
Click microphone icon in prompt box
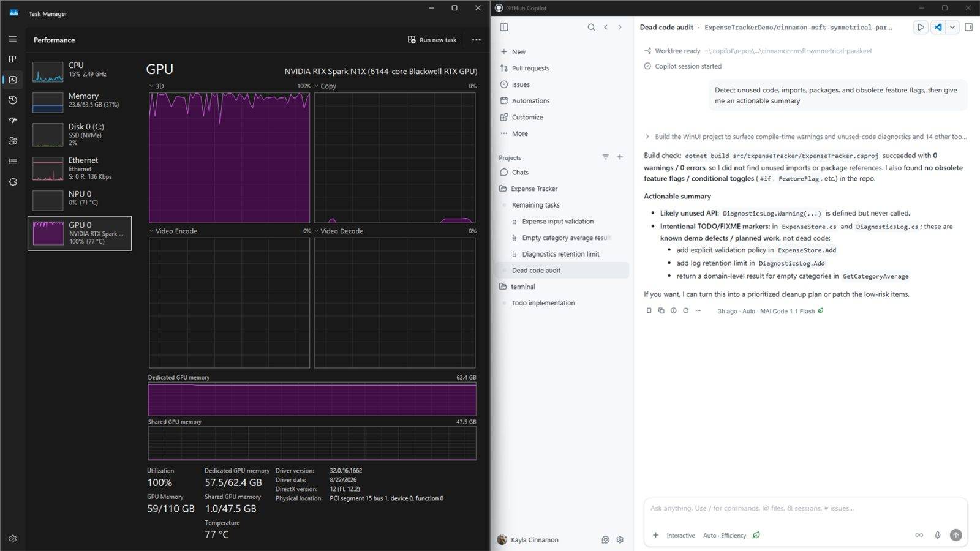[x=937, y=535]
